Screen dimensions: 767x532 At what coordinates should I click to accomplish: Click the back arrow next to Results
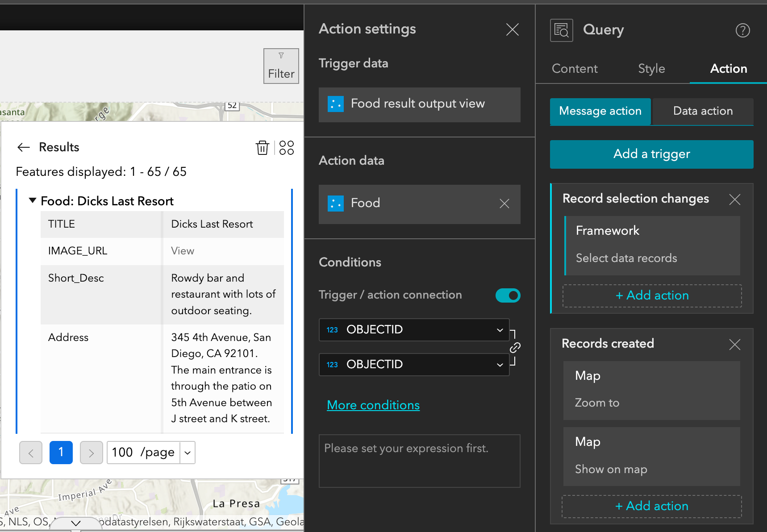[23, 147]
